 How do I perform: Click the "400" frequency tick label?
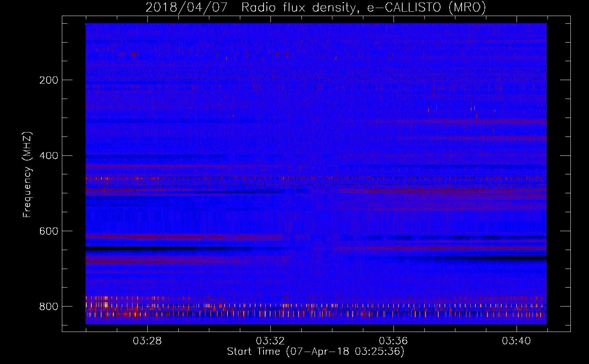[49, 156]
